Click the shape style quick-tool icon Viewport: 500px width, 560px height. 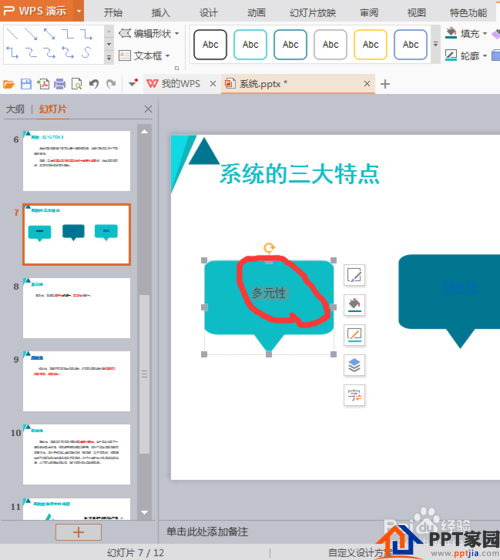click(x=354, y=275)
